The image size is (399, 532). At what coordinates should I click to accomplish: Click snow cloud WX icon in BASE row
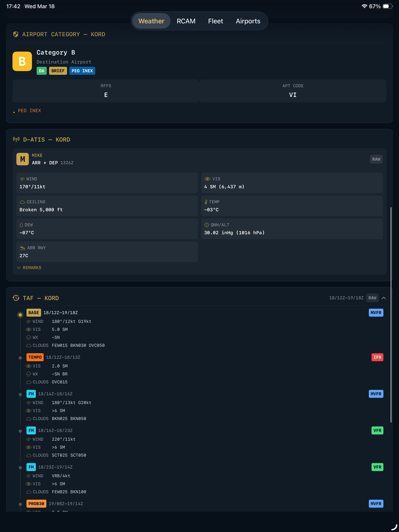click(29, 337)
